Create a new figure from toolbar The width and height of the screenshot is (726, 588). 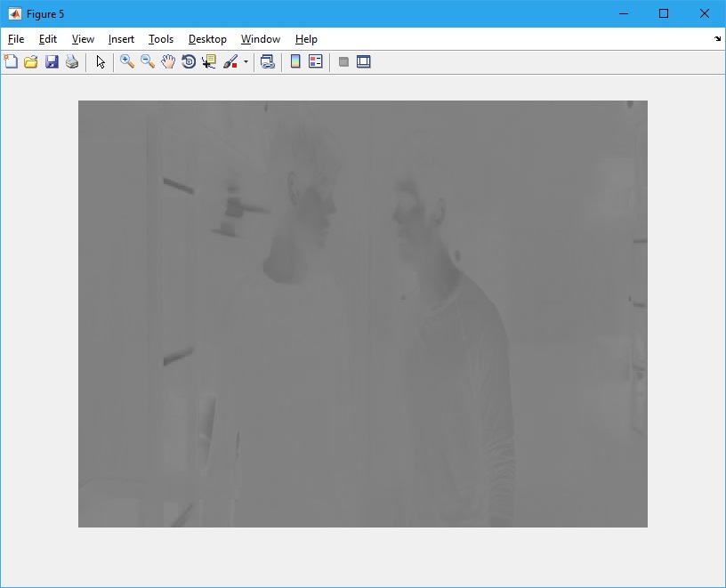[11, 61]
